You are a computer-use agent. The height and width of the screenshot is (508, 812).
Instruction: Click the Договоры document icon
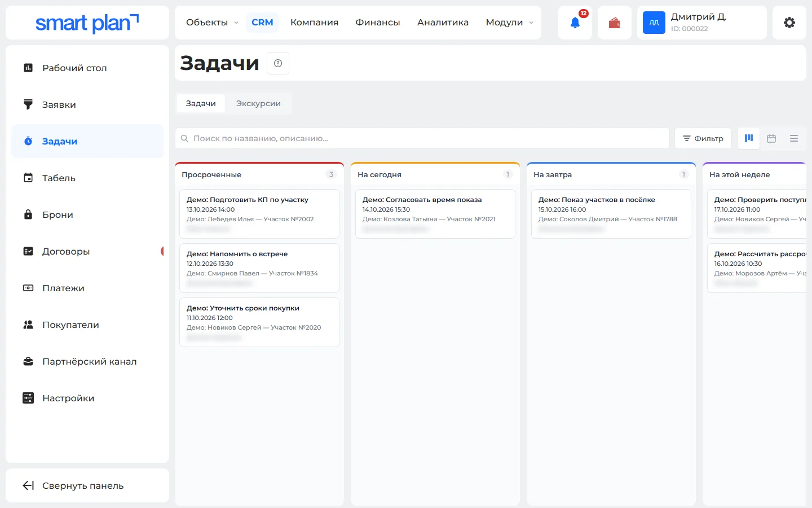pos(28,251)
